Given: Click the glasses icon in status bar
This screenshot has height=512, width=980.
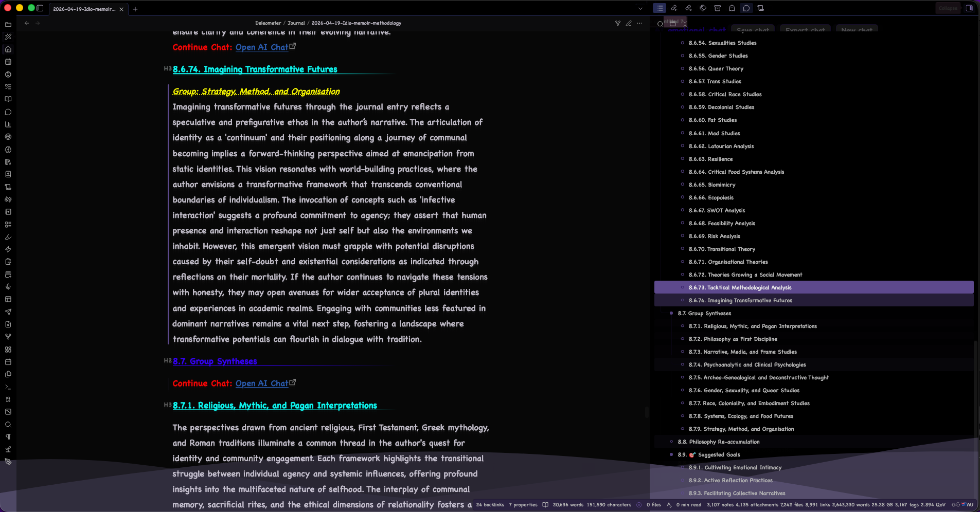Looking at the screenshot, I should point(955,505).
